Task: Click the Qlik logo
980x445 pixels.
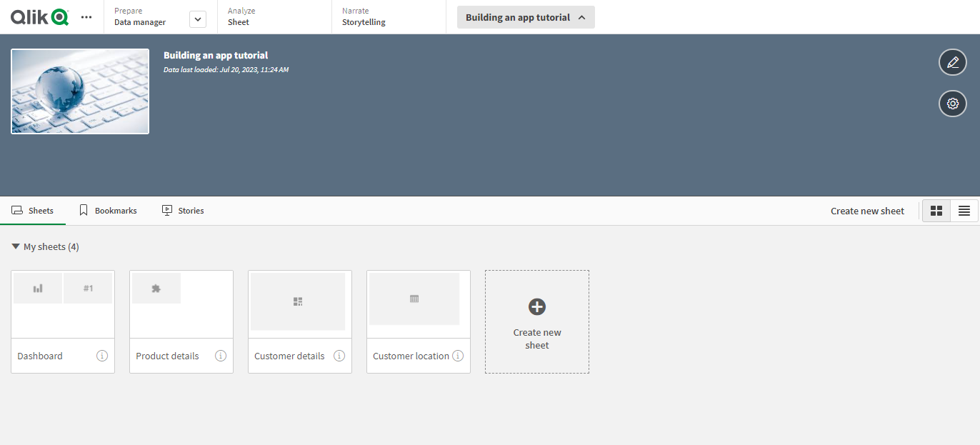Action: click(39, 17)
